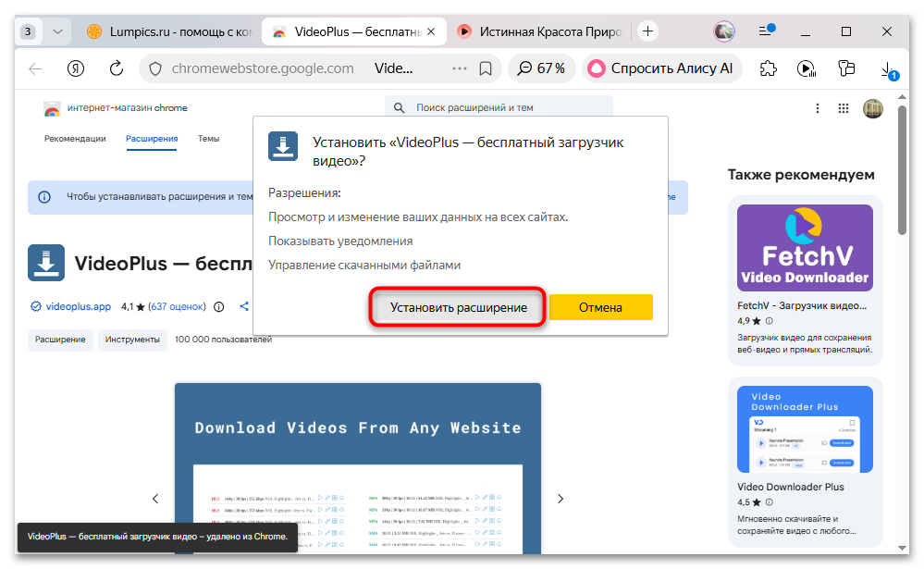The image size is (924, 569).
Task: Click the profile avatar in title bar
Action: click(723, 31)
